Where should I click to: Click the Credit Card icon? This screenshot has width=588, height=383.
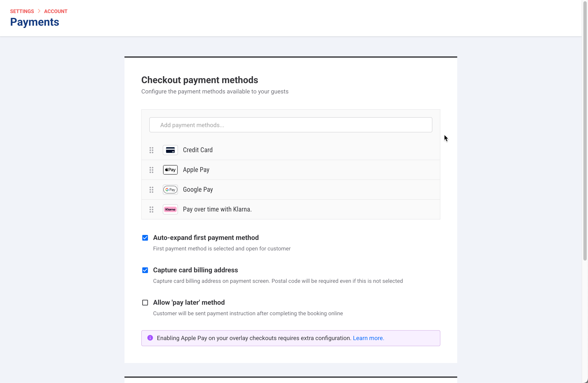(x=170, y=150)
